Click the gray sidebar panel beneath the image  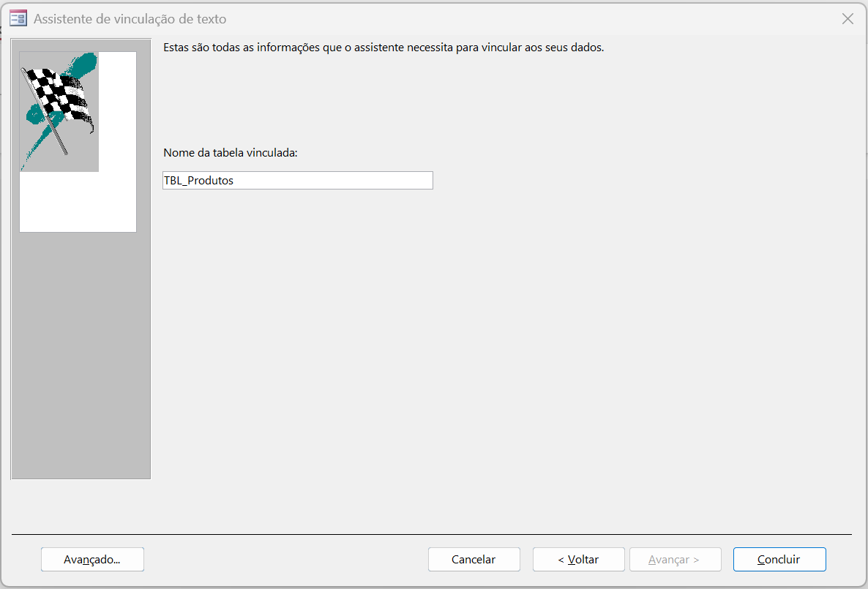[81, 351]
